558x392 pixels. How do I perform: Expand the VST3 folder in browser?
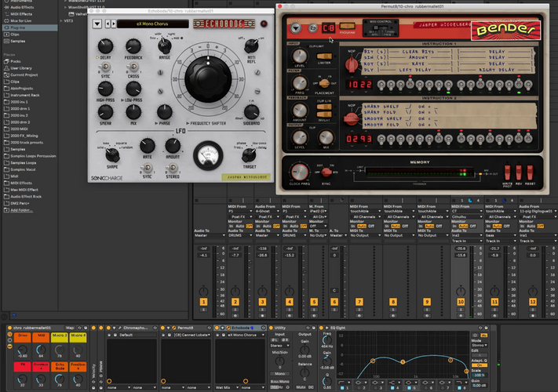click(x=61, y=21)
